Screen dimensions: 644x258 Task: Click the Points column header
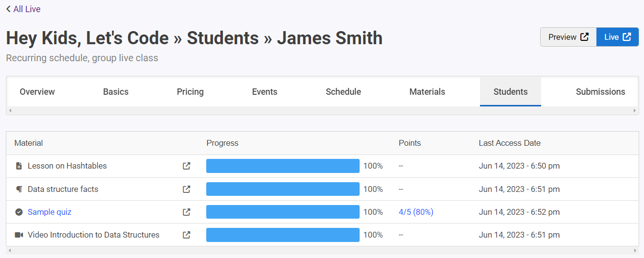pos(410,143)
